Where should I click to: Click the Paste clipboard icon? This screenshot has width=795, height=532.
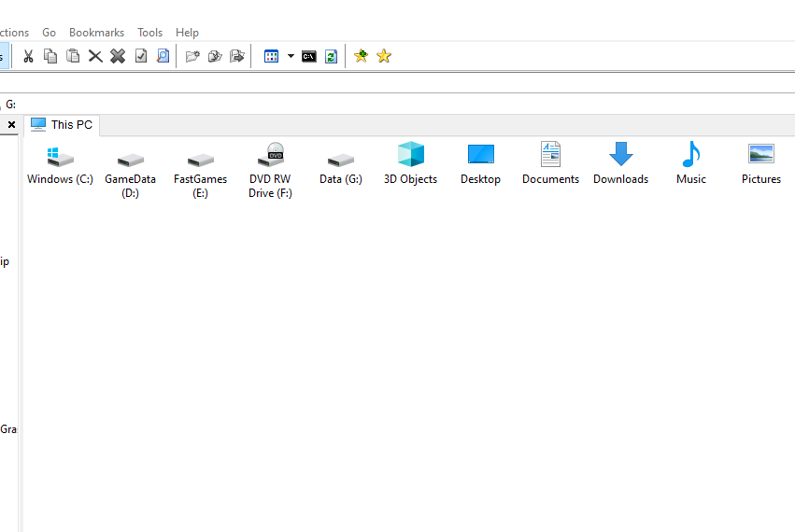[73, 56]
